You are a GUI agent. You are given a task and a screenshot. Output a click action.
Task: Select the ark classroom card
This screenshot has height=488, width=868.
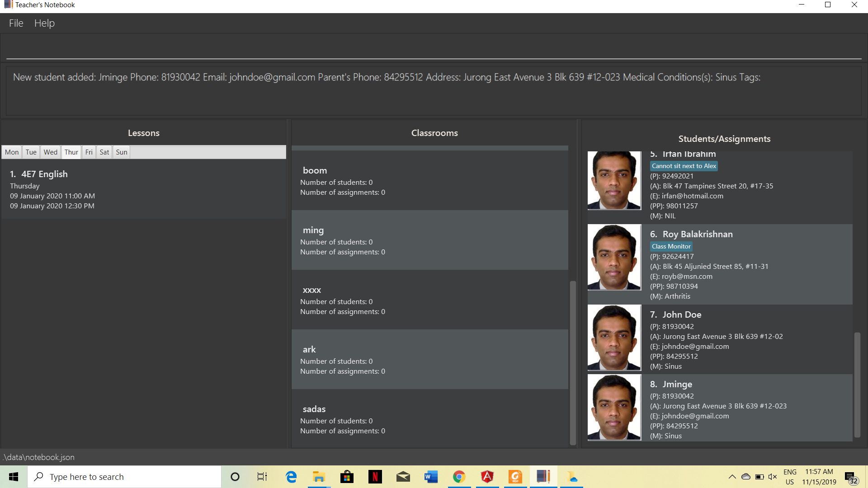[429, 360]
